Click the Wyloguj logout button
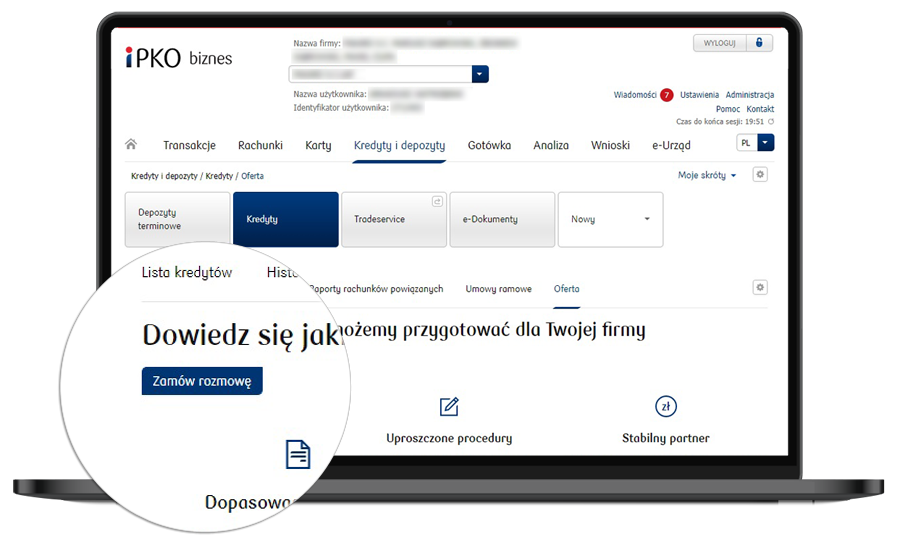This screenshot has width=900, height=545. [x=720, y=43]
